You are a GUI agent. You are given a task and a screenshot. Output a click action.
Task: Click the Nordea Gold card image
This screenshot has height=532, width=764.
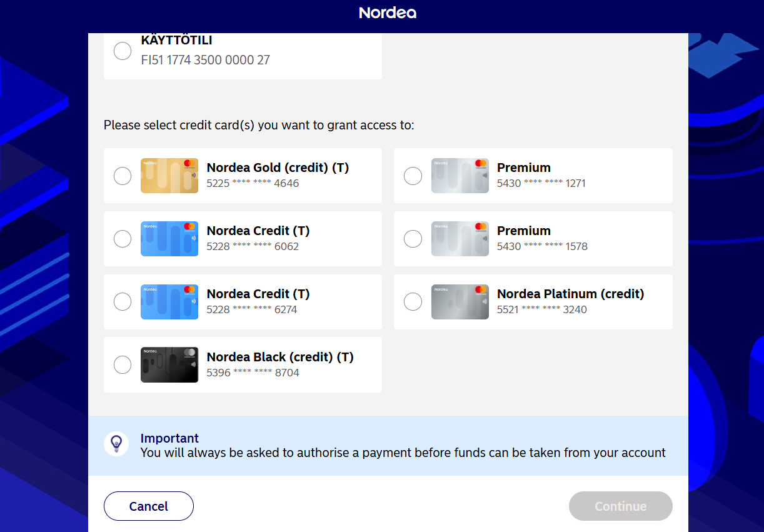click(169, 176)
